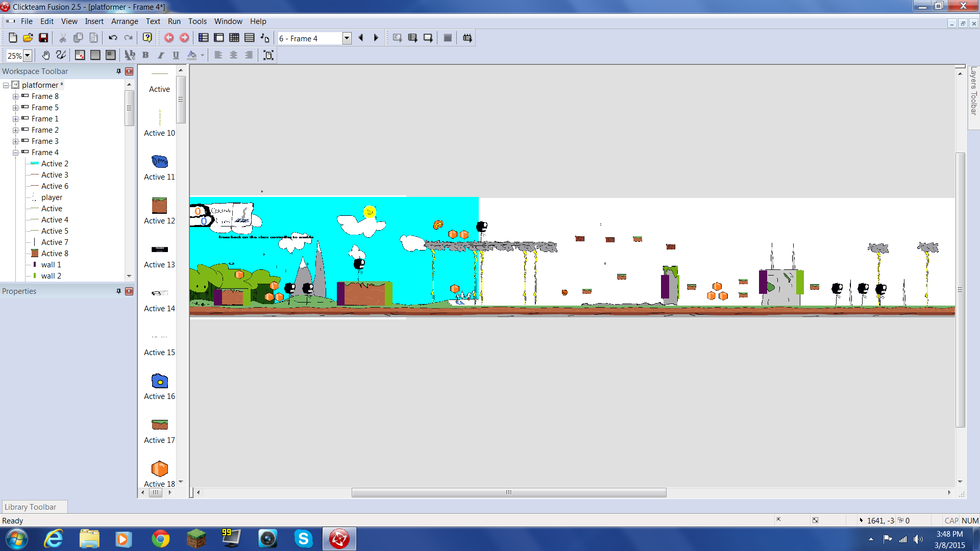980x551 pixels.
Task: Open the Frame editor
Action: click(x=218, y=38)
